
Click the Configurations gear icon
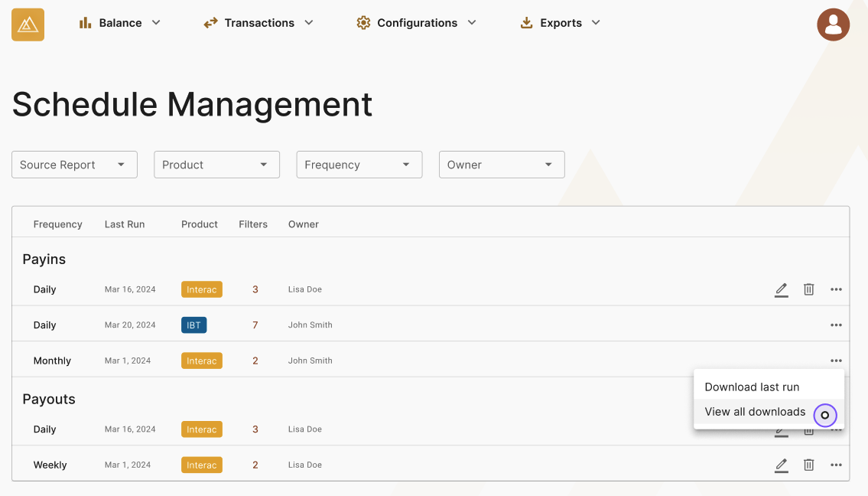[362, 22]
